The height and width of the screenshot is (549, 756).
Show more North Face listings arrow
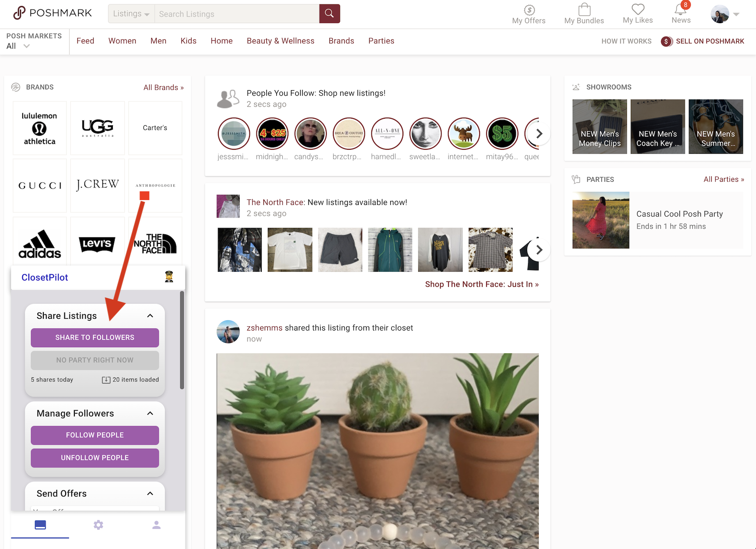pyautogui.click(x=539, y=250)
